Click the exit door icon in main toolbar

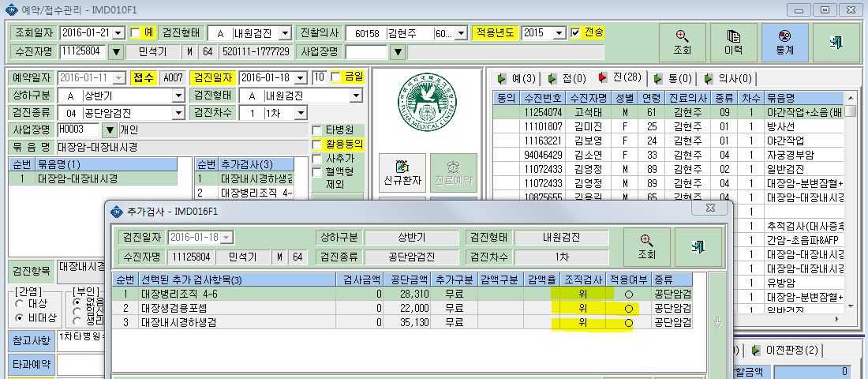click(x=836, y=43)
